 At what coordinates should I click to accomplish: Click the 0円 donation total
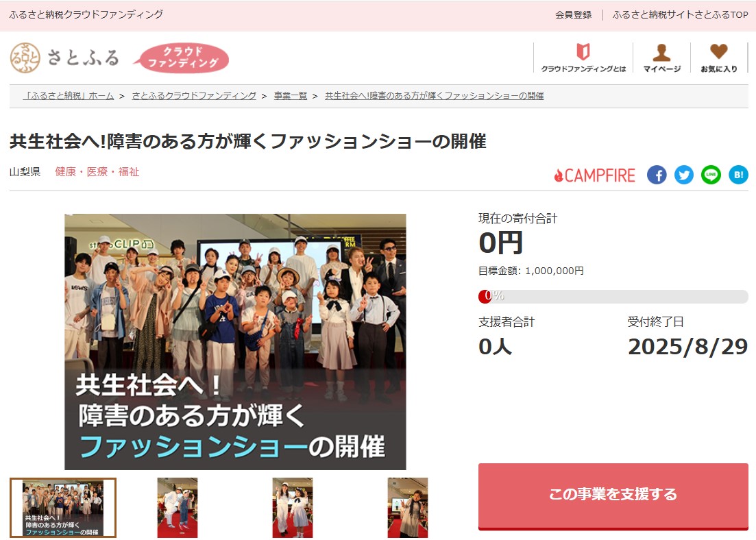(x=500, y=243)
